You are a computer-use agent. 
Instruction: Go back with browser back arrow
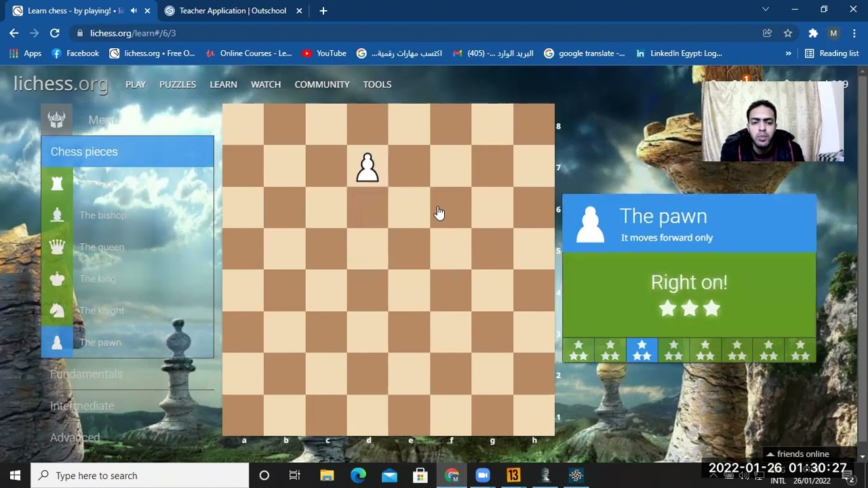[x=14, y=33]
